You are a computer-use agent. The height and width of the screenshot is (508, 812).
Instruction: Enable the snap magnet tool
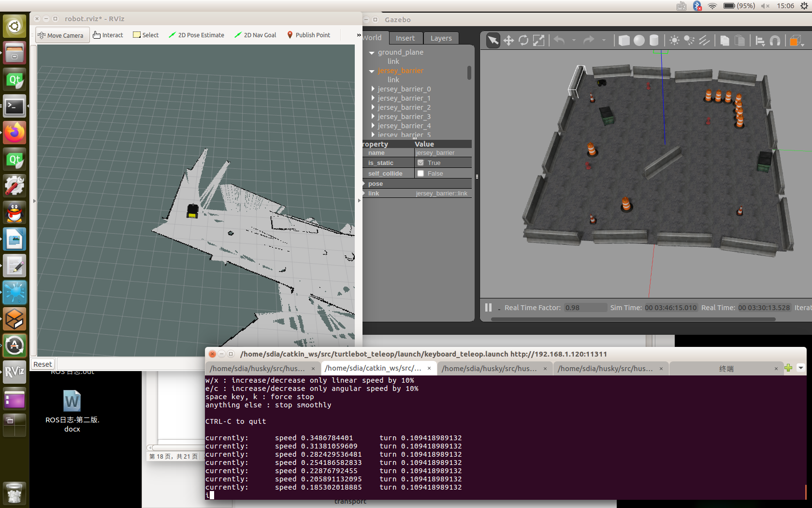coord(775,41)
